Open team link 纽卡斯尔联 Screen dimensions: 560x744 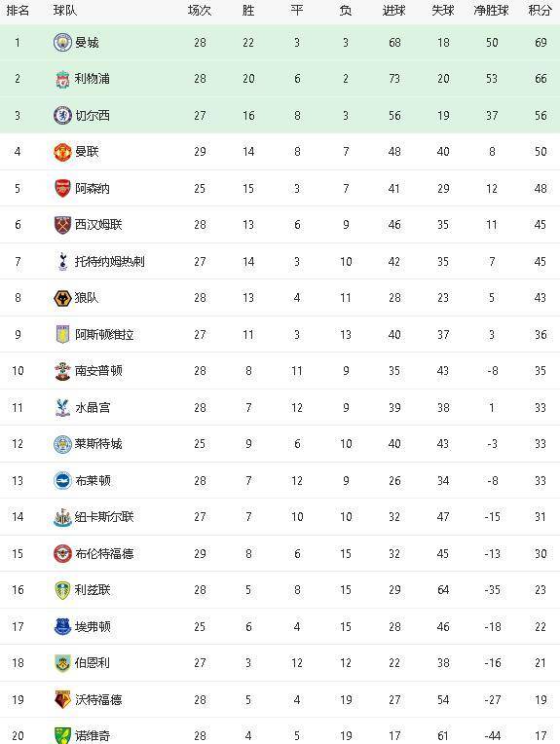click(x=104, y=517)
